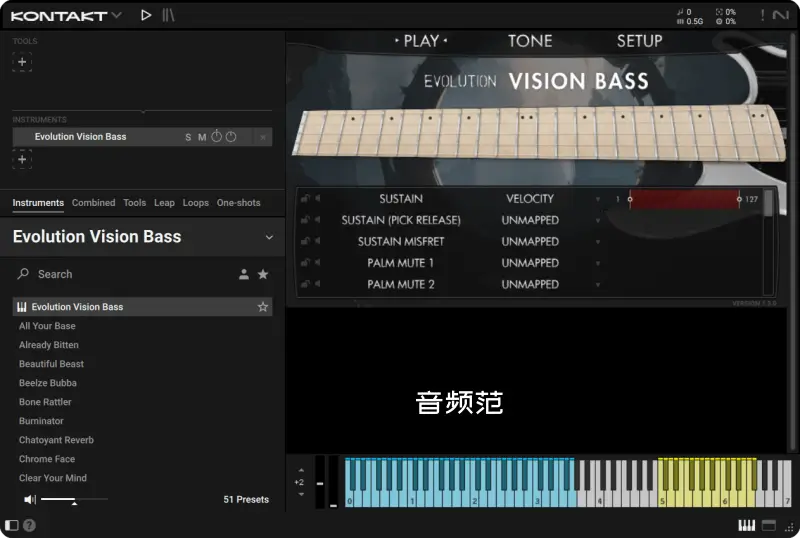Open the library browser icon in the header
The width and height of the screenshot is (800, 538).
pyautogui.click(x=169, y=15)
